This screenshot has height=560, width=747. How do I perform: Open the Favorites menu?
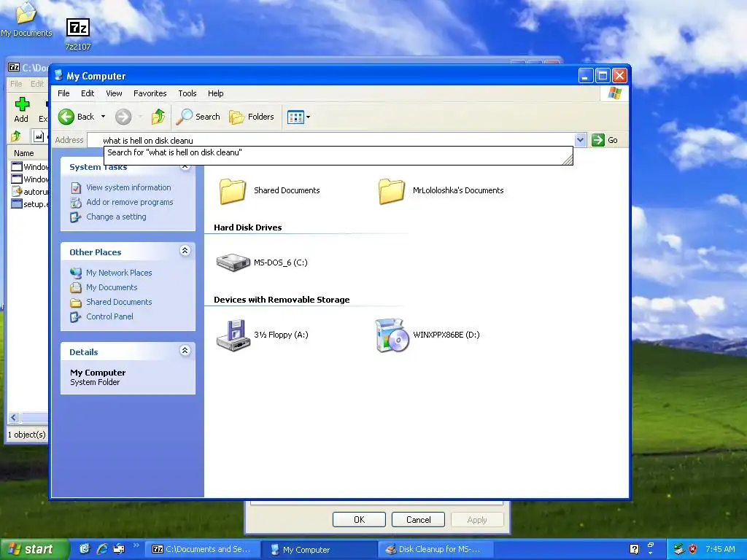coord(150,93)
